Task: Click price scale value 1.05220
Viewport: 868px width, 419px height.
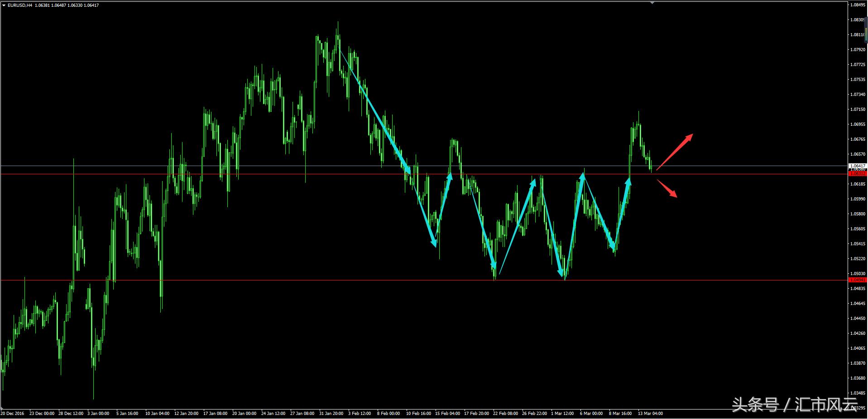Action: click(x=858, y=259)
